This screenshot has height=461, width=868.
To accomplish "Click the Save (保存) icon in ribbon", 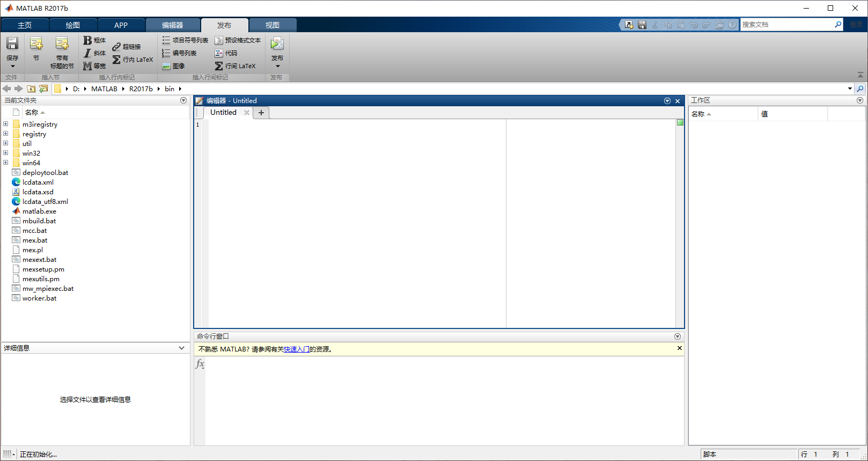I will 12,43.
